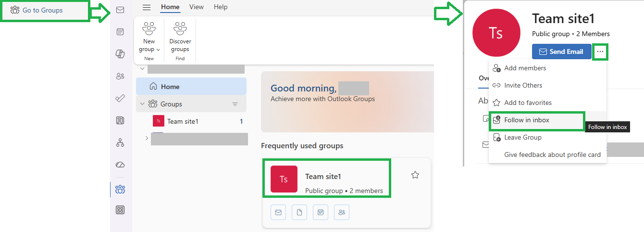Switch to the View ribbon tab

pyautogui.click(x=196, y=7)
